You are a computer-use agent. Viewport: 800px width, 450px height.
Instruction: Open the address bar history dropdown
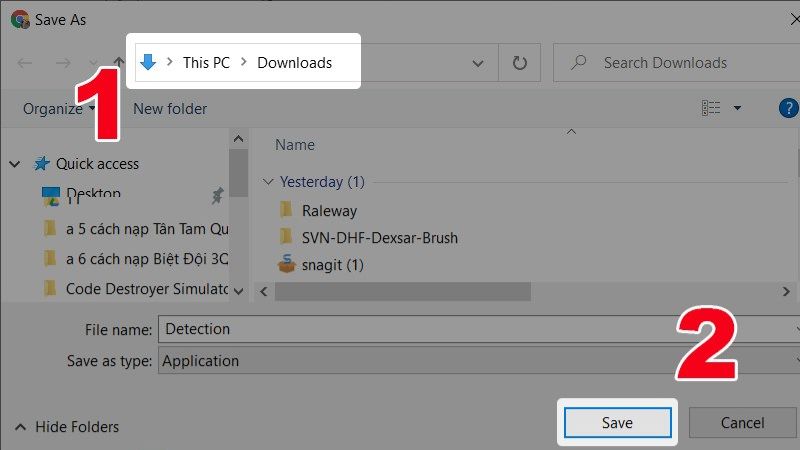coord(478,63)
